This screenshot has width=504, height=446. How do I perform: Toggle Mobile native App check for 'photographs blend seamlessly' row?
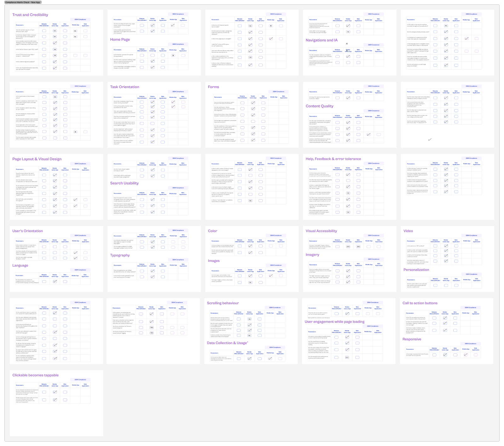pyautogui.click(x=348, y=282)
